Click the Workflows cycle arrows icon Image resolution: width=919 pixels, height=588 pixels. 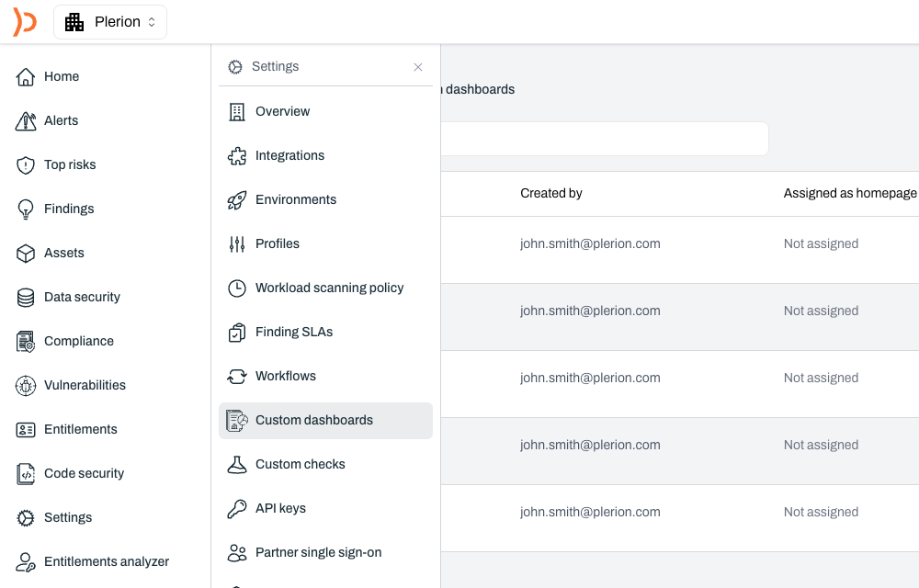[x=237, y=377]
